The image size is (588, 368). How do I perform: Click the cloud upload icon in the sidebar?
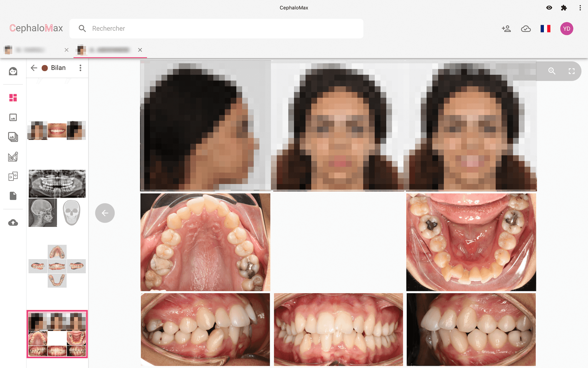13,223
